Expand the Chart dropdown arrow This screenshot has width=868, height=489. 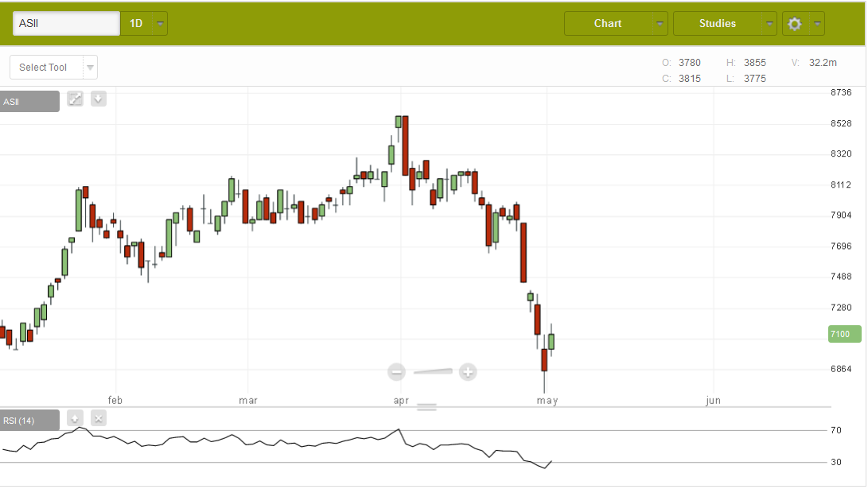point(660,24)
